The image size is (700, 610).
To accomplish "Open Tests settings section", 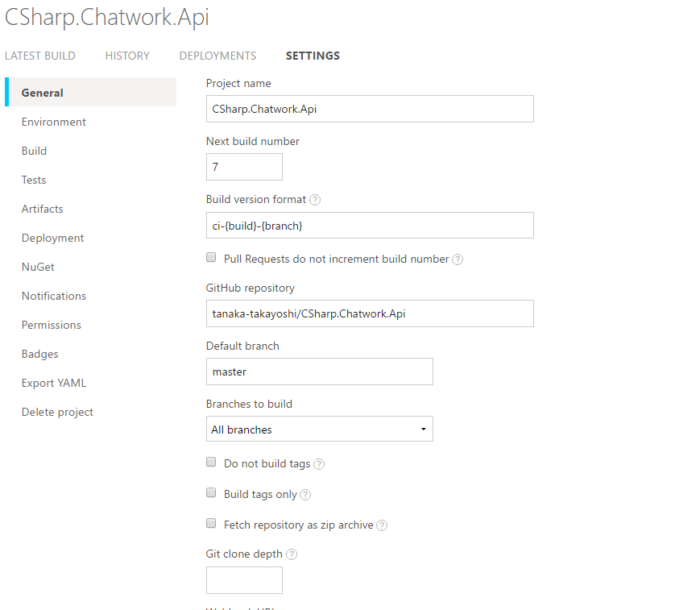I will pos(34,180).
